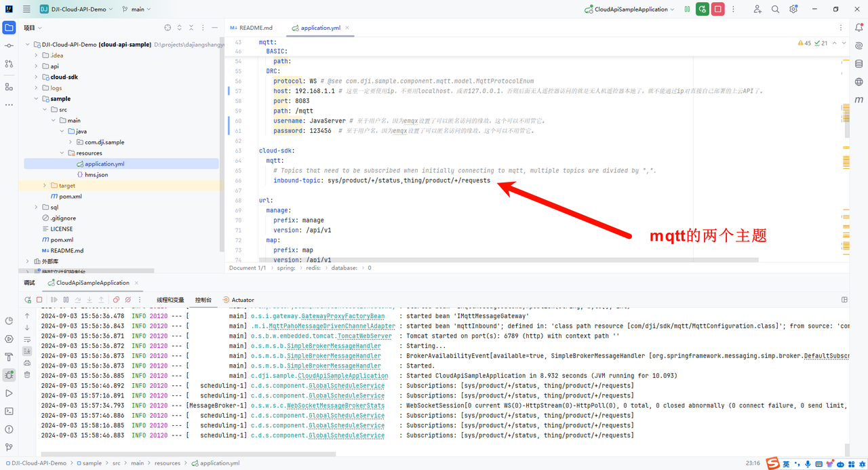Hide the project tool window
The image size is (868, 470).
pyautogui.click(x=214, y=28)
